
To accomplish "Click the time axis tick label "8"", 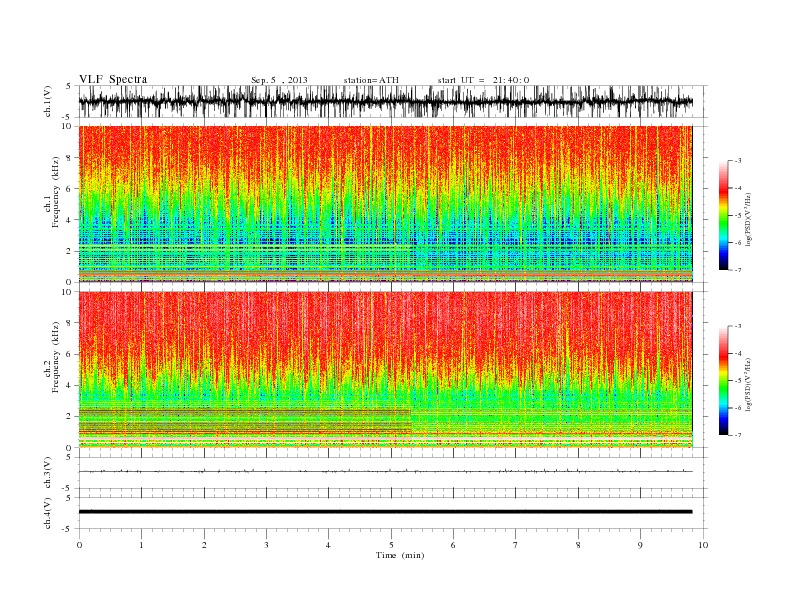I will (x=578, y=545).
